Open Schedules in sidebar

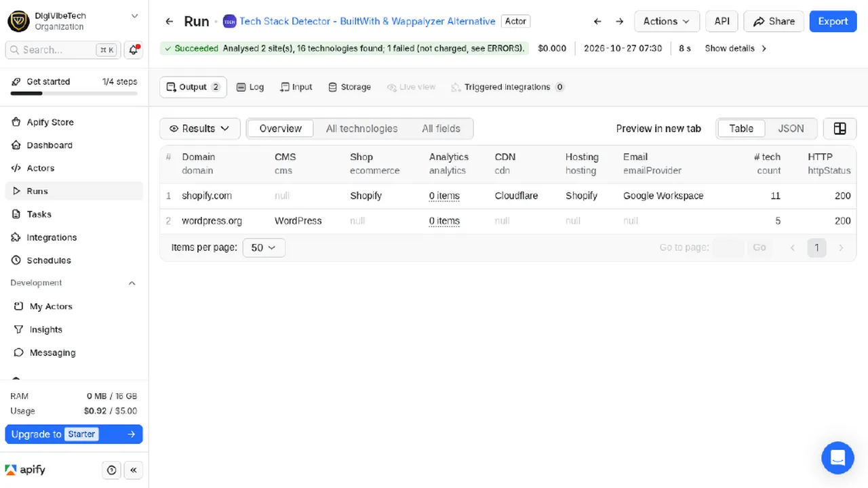(74, 260)
